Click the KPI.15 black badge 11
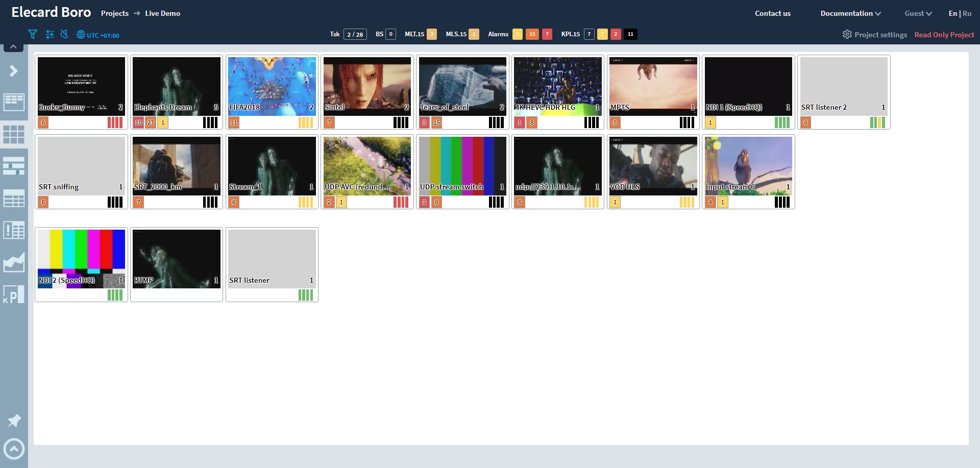This screenshot has width=980, height=468. click(630, 34)
